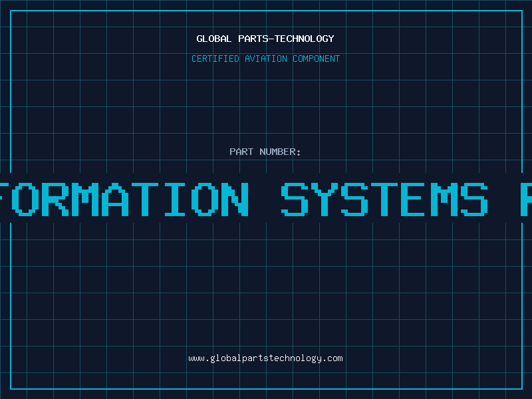
Task: Select the CERTIFIED AVIATION COMPONENT subtitle
Action: [x=265, y=59]
